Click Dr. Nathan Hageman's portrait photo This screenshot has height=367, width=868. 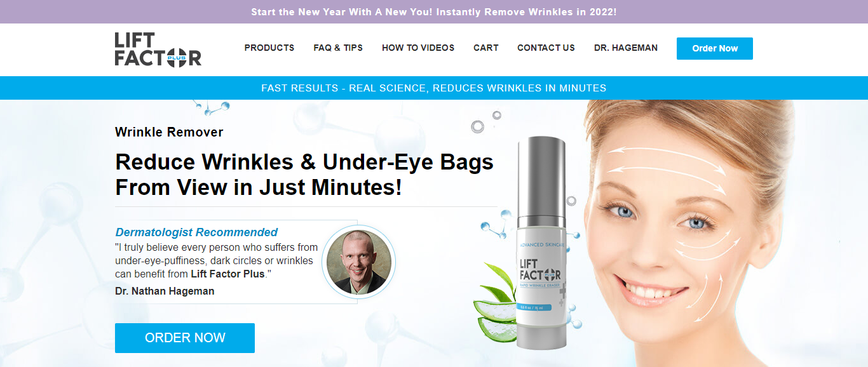359,262
